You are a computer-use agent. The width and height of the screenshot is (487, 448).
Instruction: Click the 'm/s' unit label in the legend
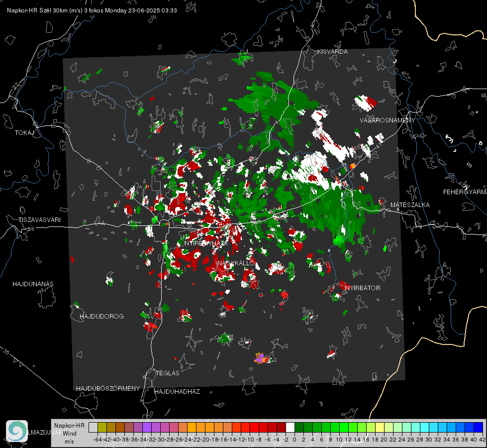[69, 442]
